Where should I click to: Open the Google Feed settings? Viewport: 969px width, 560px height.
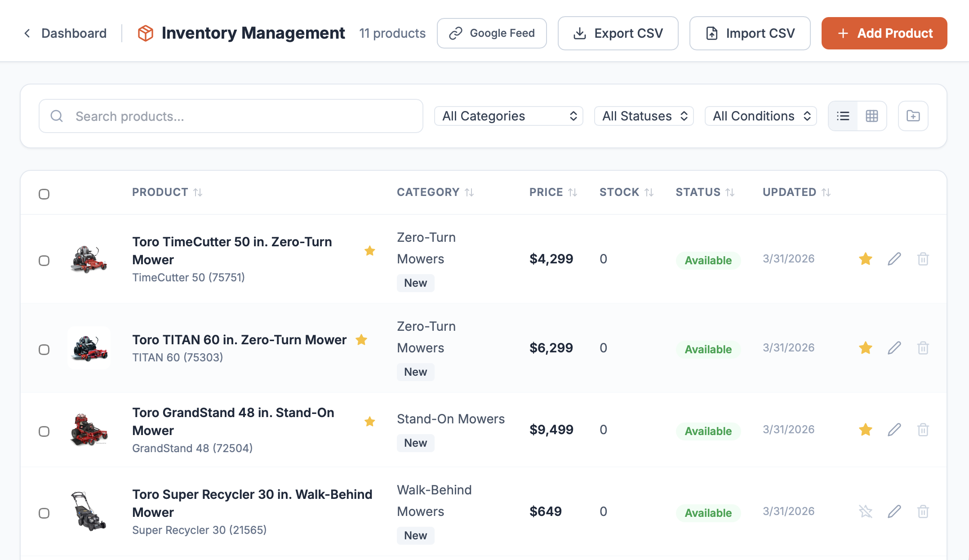[x=492, y=33]
